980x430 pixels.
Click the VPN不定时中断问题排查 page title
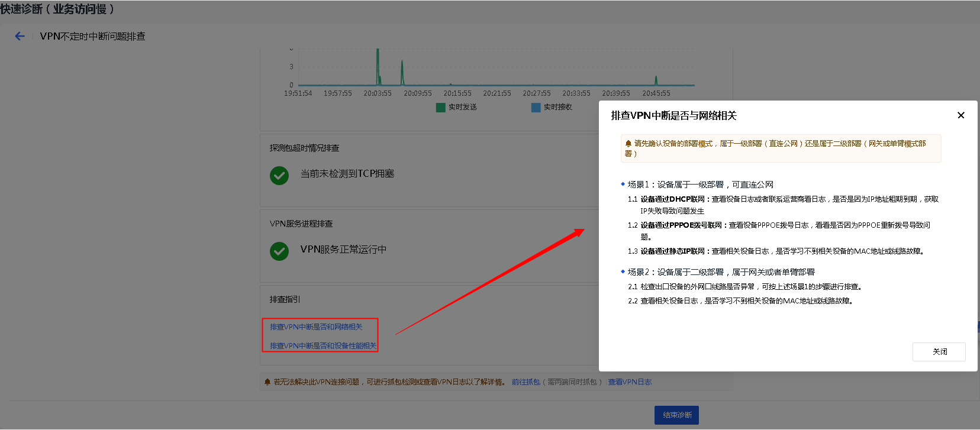[92, 37]
